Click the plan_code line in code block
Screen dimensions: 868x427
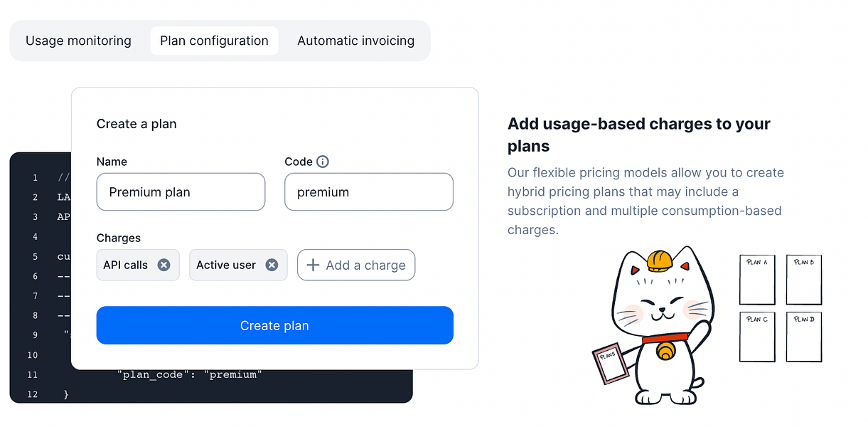(x=190, y=374)
